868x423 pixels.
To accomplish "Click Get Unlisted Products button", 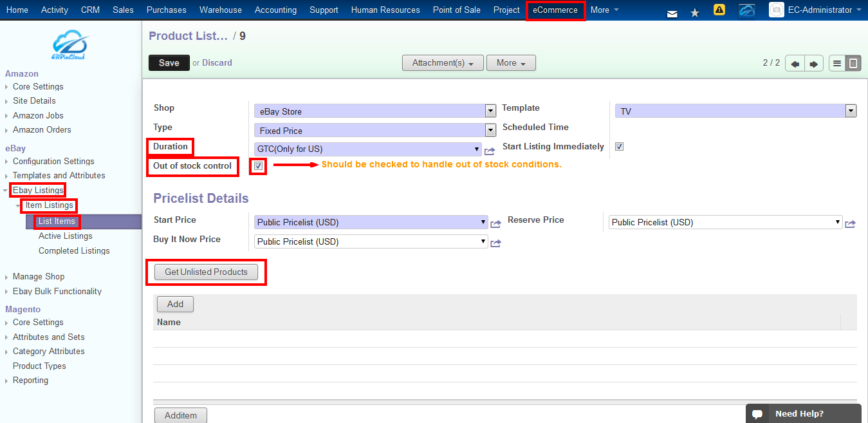I will pyautogui.click(x=206, y=272).
